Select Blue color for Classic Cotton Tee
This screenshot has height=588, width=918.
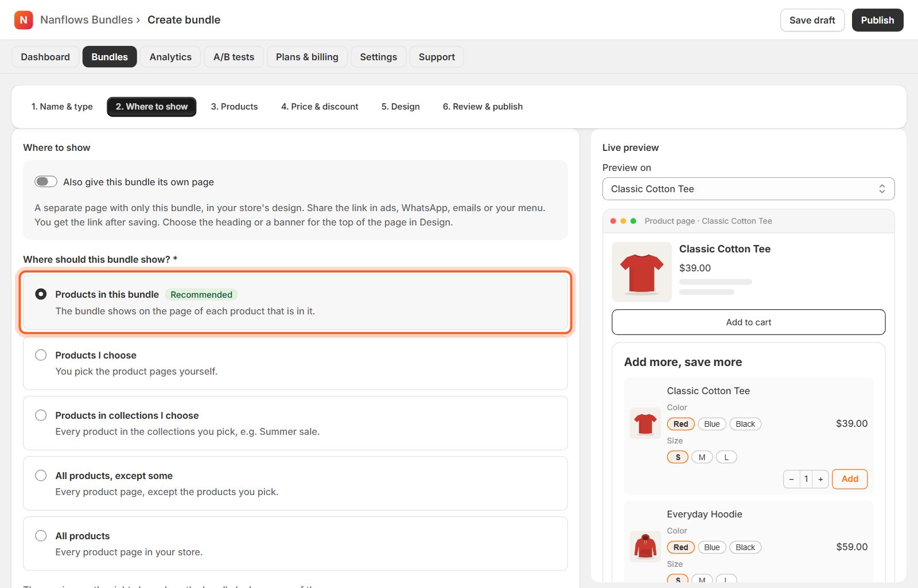pyautogui.click(x=712, y=424)
